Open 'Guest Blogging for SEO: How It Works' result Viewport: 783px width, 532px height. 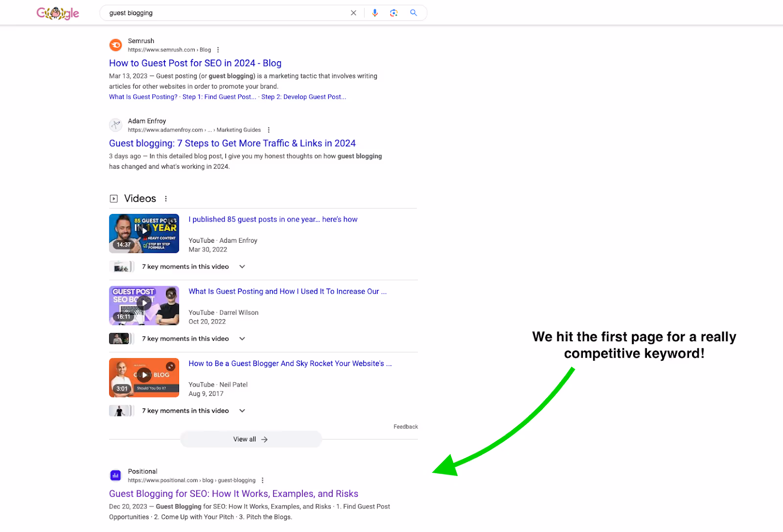(x=233, y=494)
